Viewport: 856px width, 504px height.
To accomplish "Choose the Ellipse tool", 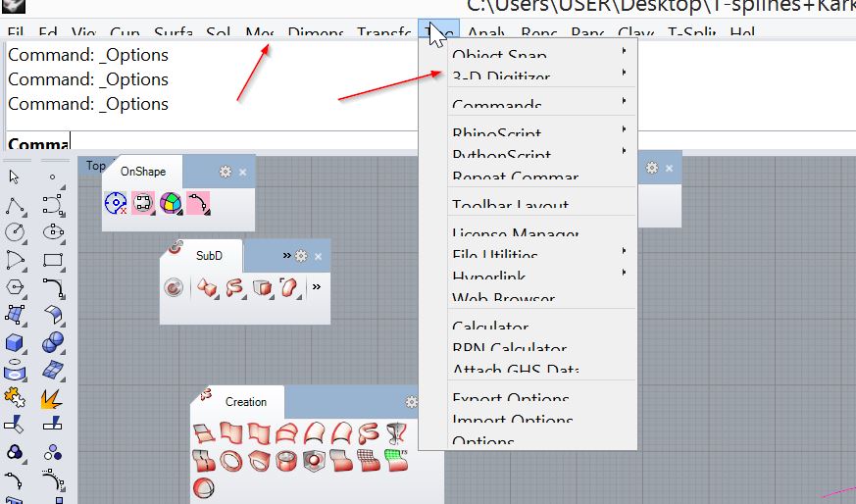I will (x=53, y=232).
